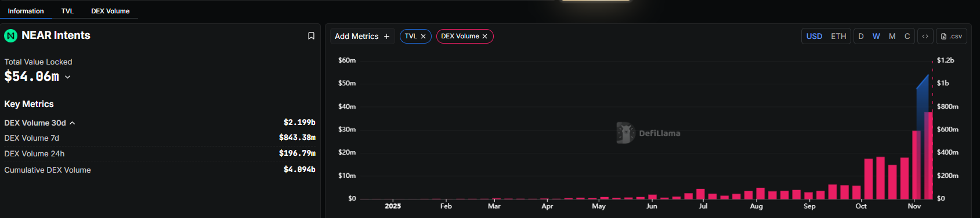Click the Key Metrics heading
Screen dimensions: 980x218
click(29, 104)
